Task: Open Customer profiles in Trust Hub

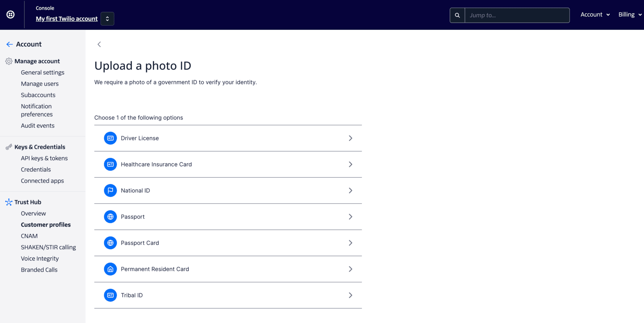Action: (x=46, y=224)
